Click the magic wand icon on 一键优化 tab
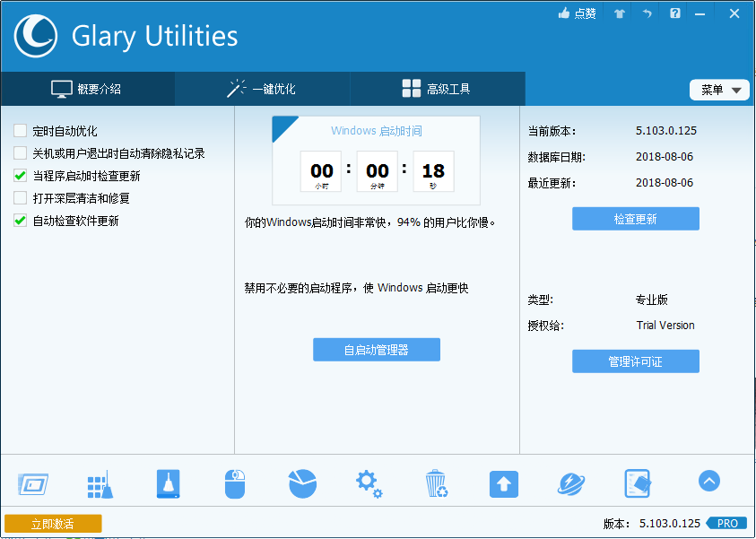Screen dimensions: 756x539 tap(236, 89)
